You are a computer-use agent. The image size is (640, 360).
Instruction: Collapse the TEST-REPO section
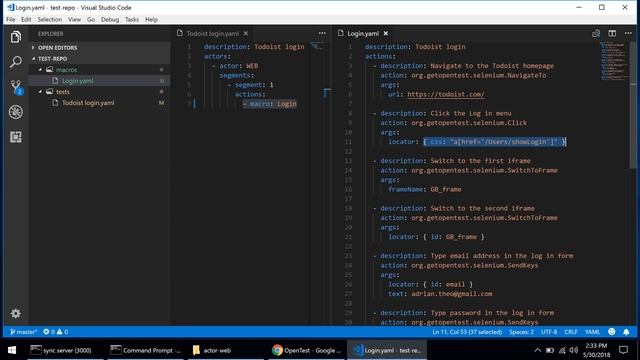click(100, 59)
